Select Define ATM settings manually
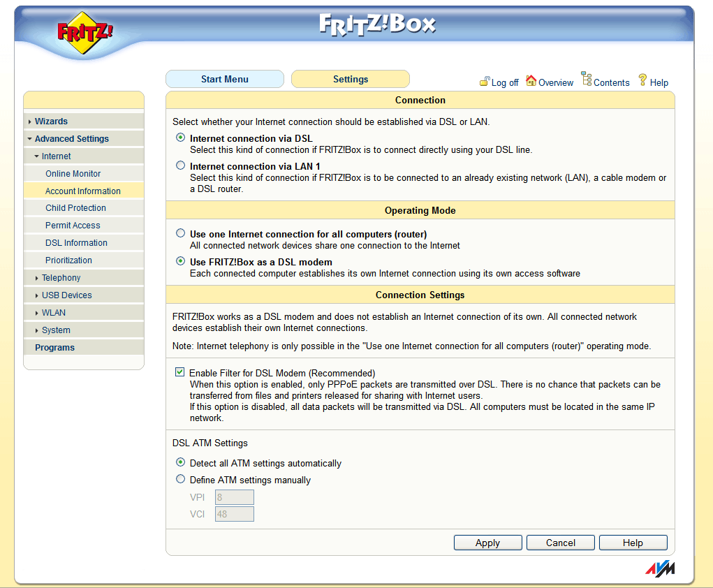This screenshot has height=588, width=713. coord(181,479)
